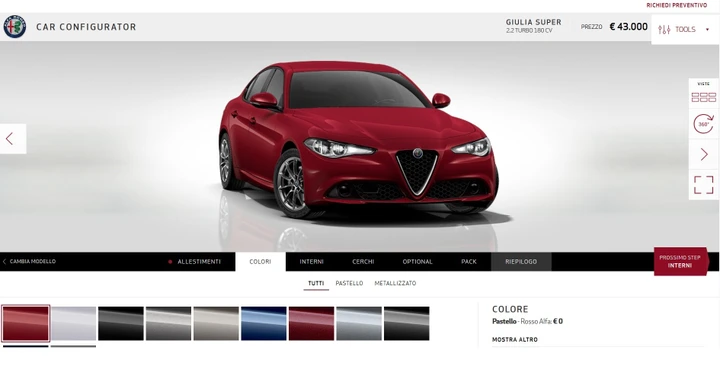The width and height of the screenshot is (720, 369).
Task: Open the Optional tab
Action: 417,262
